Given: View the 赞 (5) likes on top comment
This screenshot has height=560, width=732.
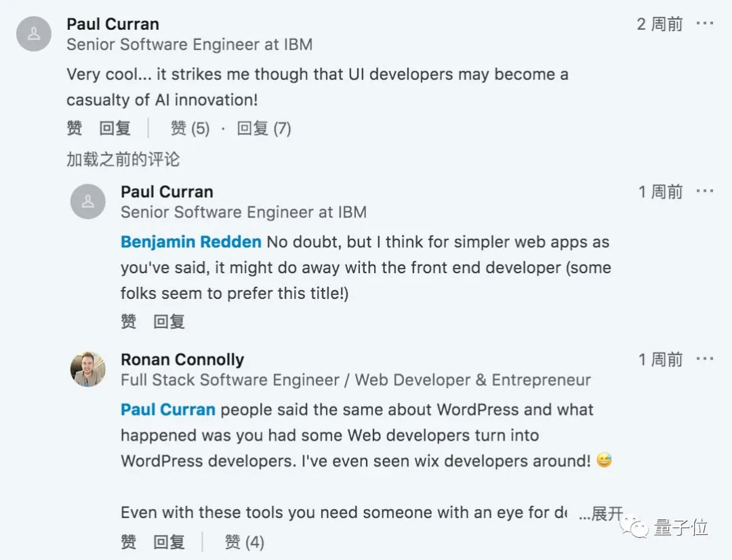Looking at the screenshot, I should tap(190, 128).
